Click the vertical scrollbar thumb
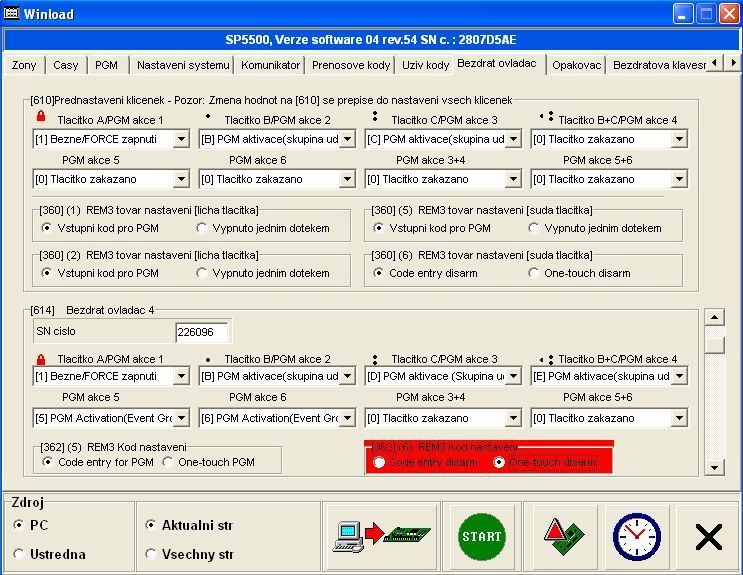 (x=714, y=344)
